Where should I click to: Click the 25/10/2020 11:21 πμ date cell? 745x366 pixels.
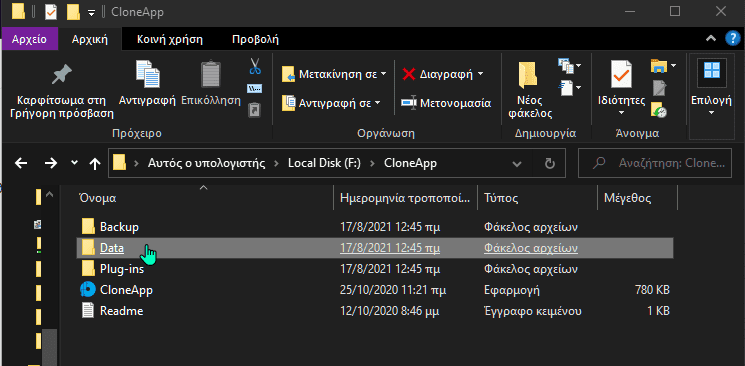(x=393, y=289)
